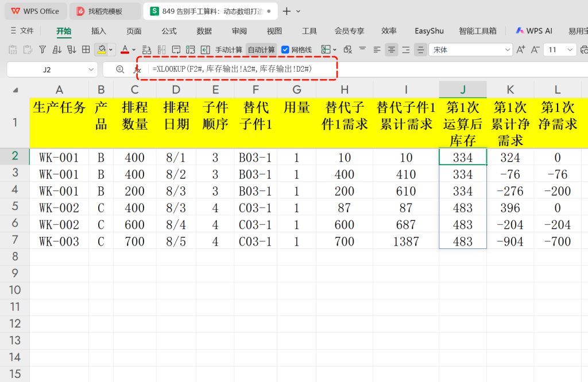
Task: Click the insert-arrow cell icon
Action: click(x=205, y=50)
